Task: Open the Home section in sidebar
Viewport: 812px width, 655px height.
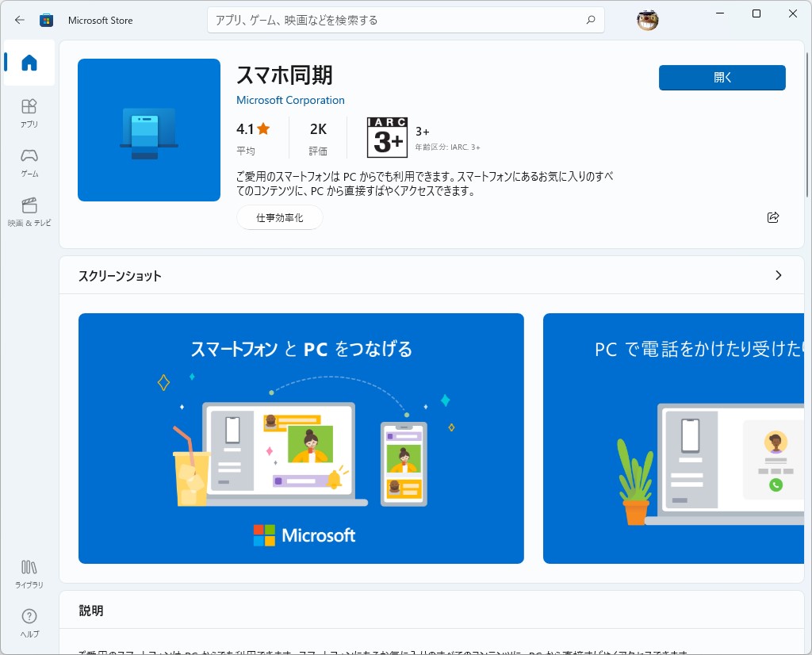Action: tap(29, 63)
